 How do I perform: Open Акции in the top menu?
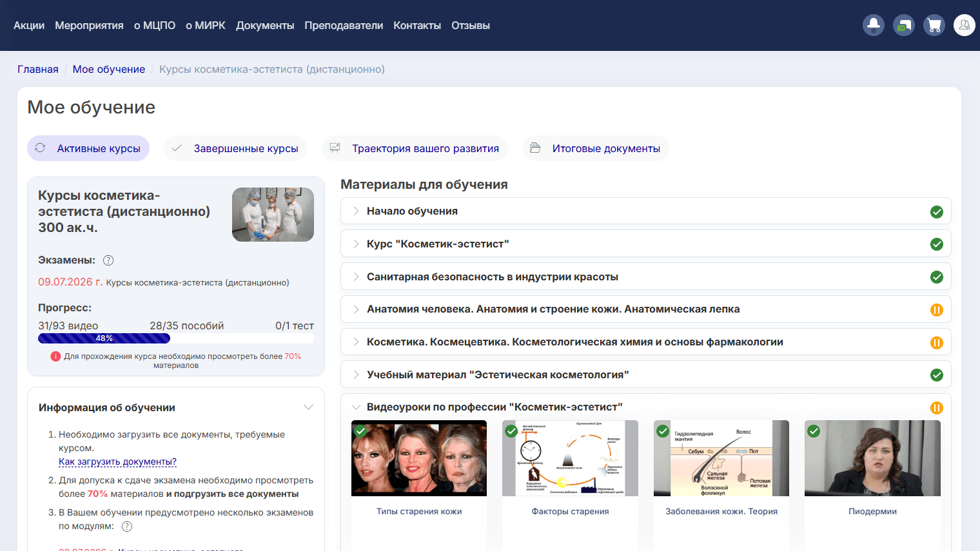(29, 25)
